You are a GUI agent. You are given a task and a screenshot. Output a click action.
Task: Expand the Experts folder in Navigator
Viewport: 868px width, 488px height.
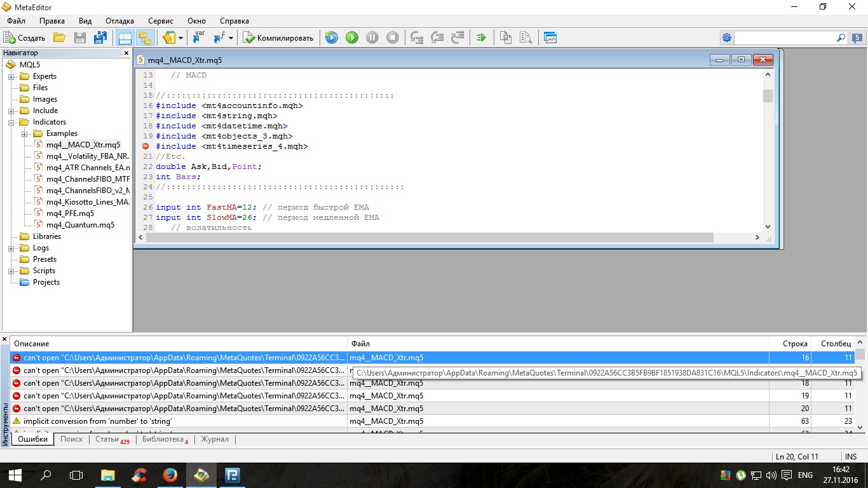tap(11, 76)
